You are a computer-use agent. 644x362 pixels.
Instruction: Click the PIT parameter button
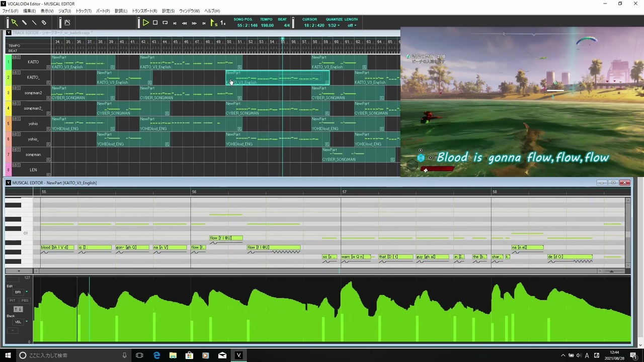pyautogui.click(x=13, y=300)
